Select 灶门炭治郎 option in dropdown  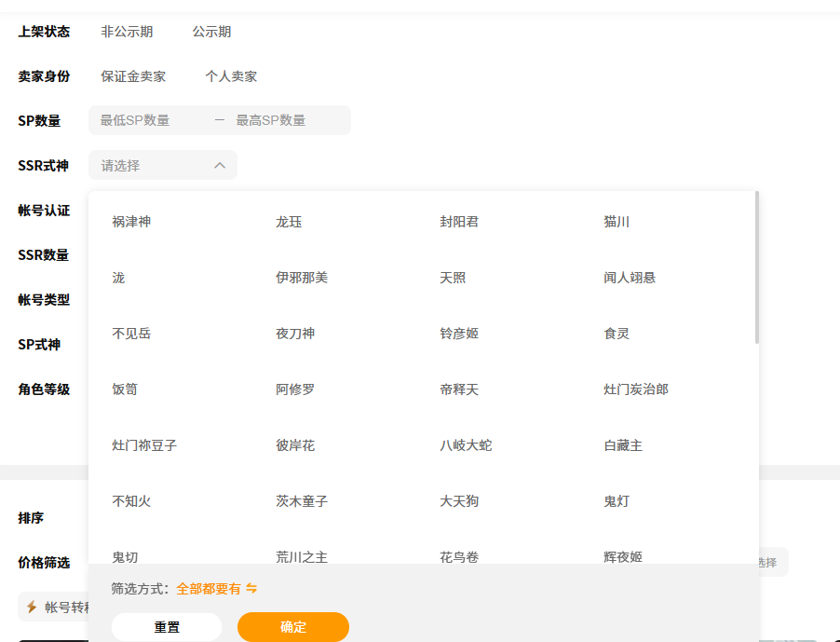pos(636,389)
